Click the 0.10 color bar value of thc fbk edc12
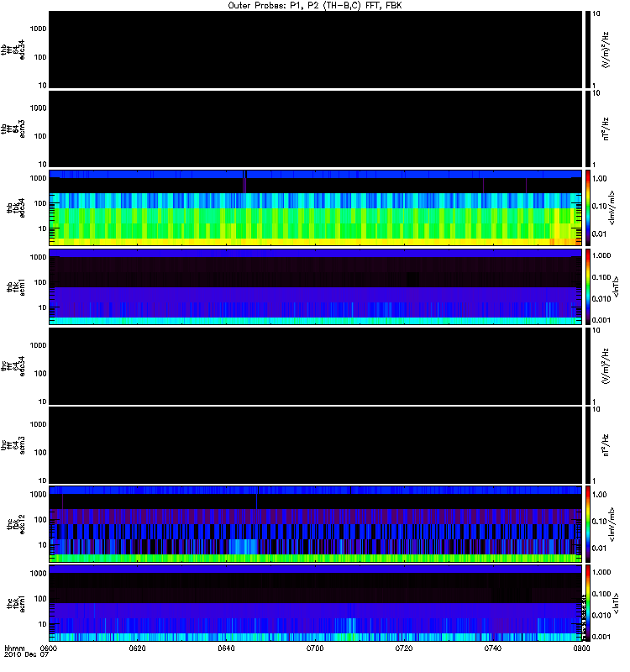The height and width of the screenshot is (672, 630). click(599, 522)
